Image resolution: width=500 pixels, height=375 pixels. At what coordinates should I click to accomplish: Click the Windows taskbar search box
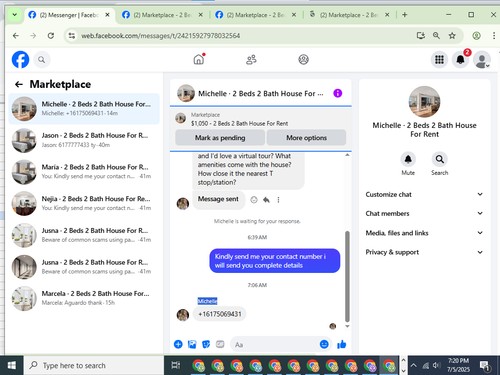coord(94,365)
